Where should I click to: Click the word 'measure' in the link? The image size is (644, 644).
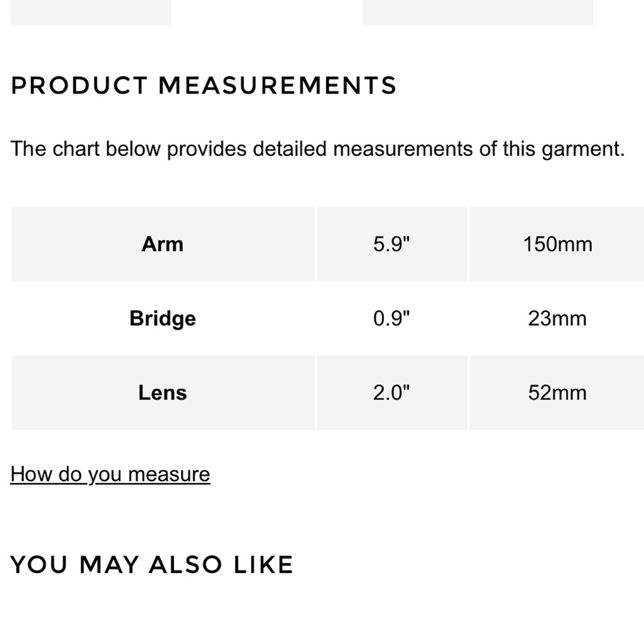169,475
